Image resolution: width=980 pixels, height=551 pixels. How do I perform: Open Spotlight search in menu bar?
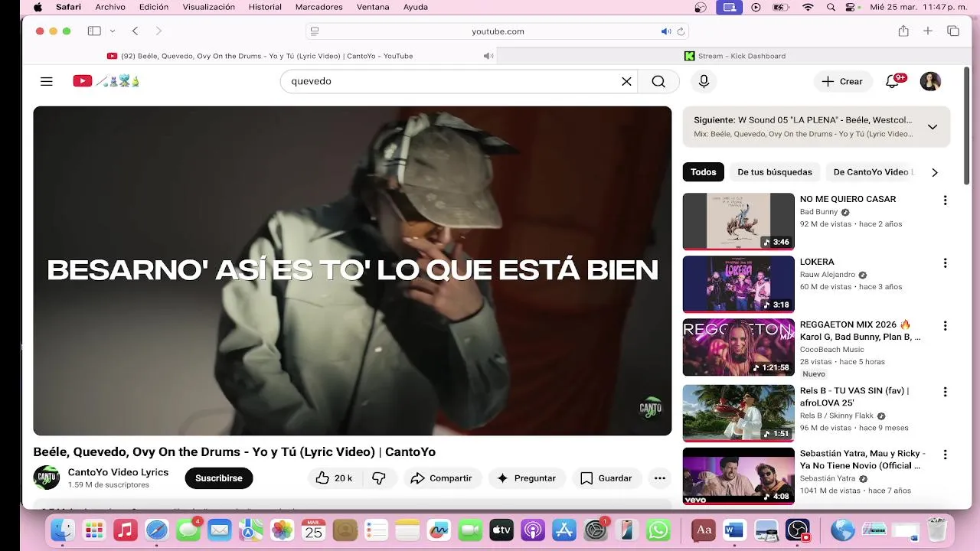831,7
